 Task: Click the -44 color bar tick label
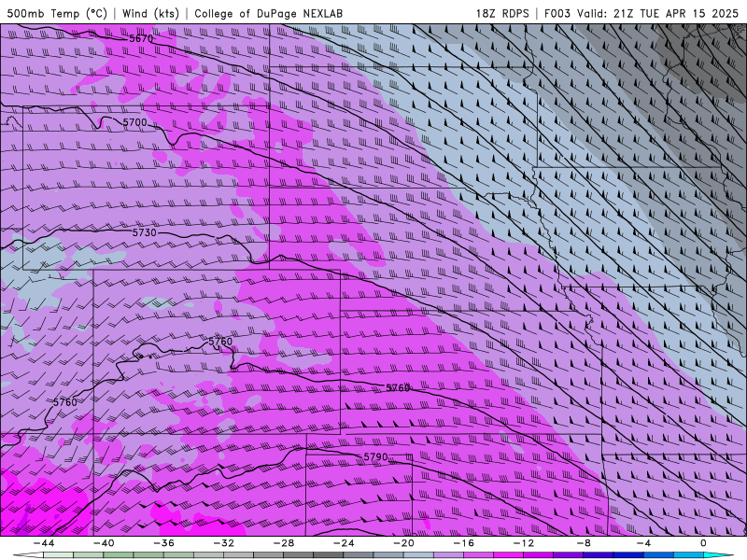[44, 543]
